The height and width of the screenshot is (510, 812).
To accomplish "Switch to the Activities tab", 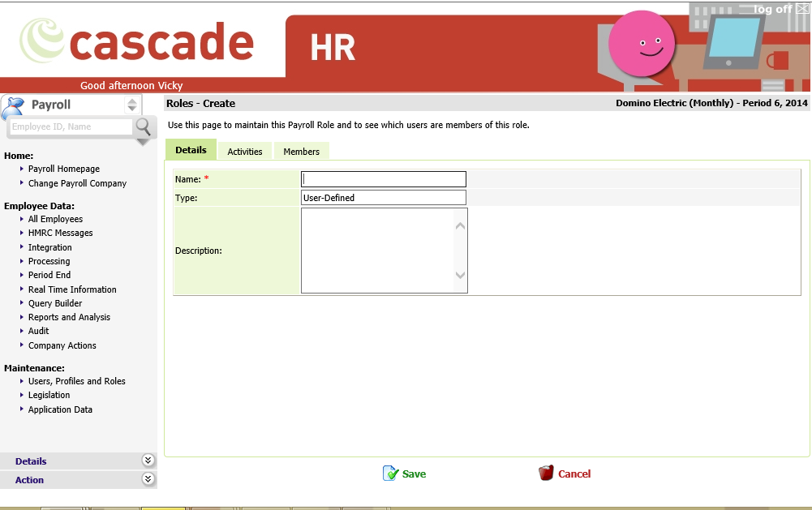I will click(x=245, y=151).
